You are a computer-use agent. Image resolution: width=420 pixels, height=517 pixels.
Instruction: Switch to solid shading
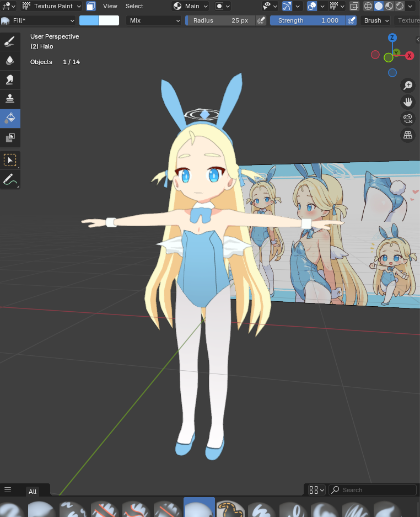coord(379,6)
